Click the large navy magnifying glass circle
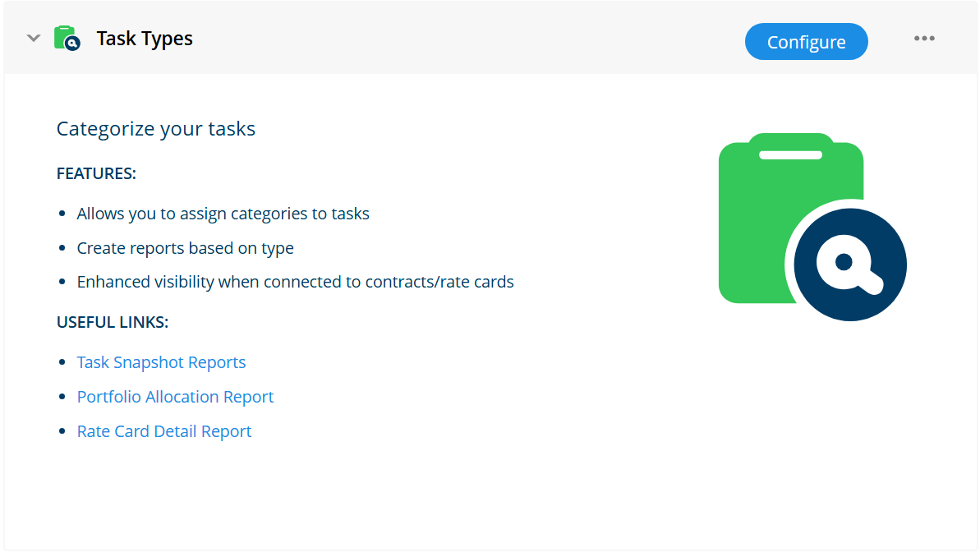This screenshot has height=557, width=980. pyautogui.click(x=850, y=265)
